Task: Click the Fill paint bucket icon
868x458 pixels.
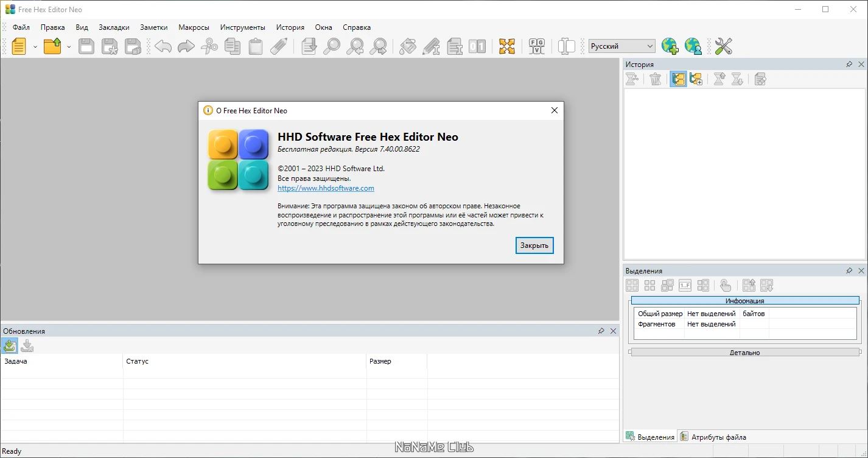Action: tap(408, 46)
